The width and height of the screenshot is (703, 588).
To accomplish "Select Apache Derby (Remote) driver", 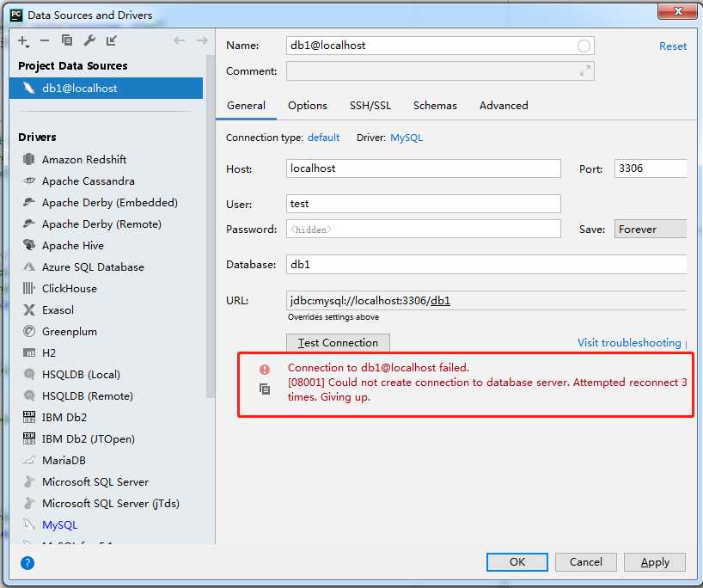I will click(x=92, y=224).
